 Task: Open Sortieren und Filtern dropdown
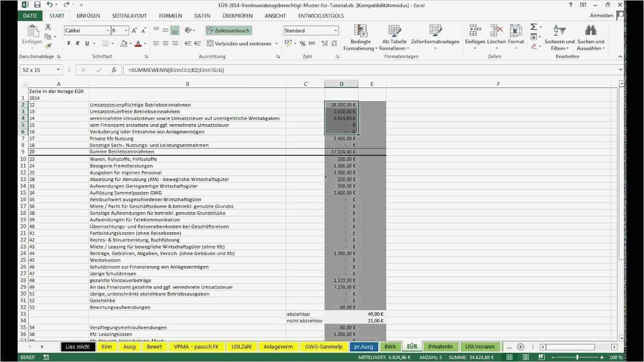coord(559,38)
